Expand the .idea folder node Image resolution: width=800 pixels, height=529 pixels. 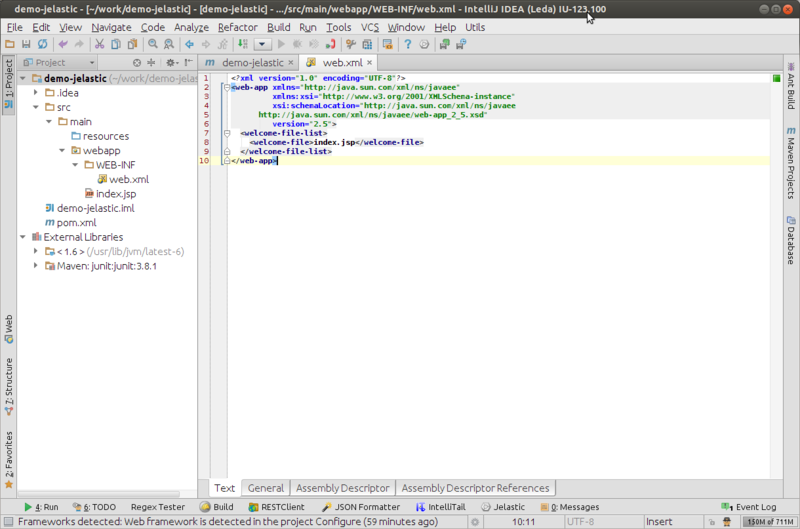click(x=36, y=93)
